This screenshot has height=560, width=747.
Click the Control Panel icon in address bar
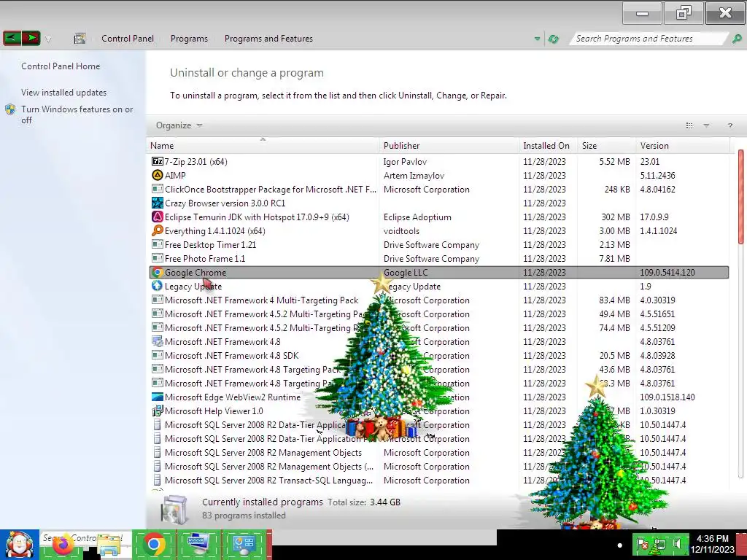click(80, 39)
